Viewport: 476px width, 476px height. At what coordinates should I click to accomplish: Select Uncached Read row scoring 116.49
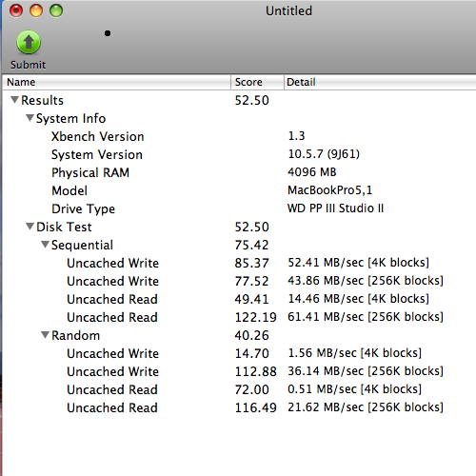click(239, 407)
